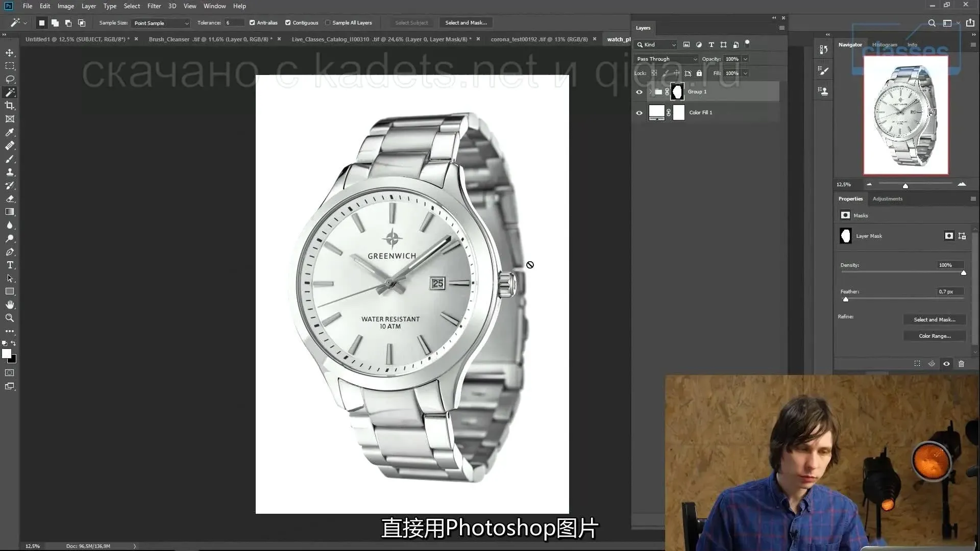Load selection from mask icon in Properties
The width and height of the screenshot is (980, 551).
(x=917, y=364)
